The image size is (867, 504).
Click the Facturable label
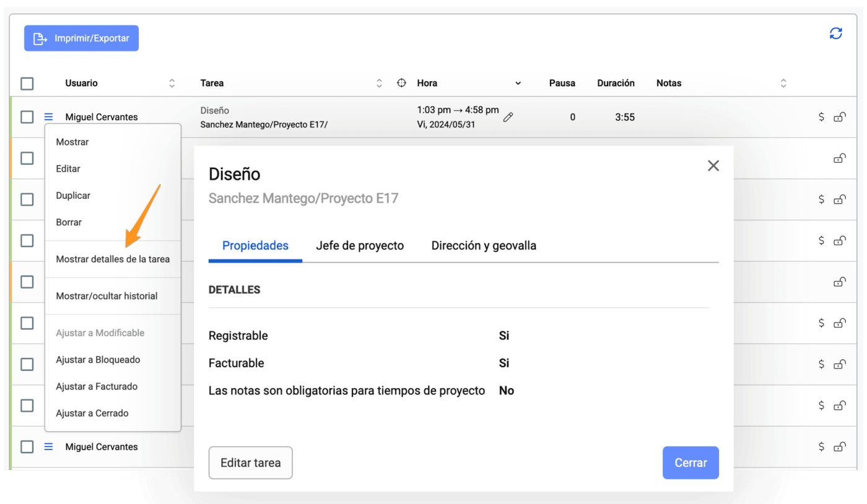[237, 363]
